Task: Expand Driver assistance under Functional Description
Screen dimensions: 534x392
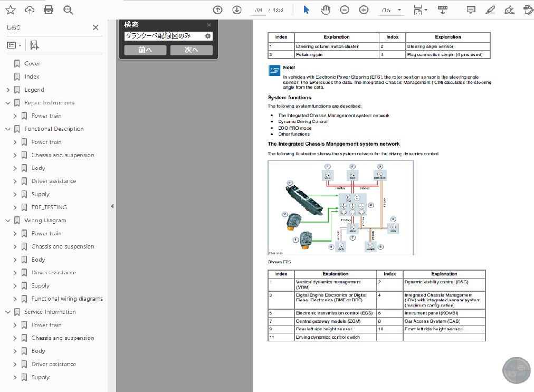Action: [x=15, y=181]
